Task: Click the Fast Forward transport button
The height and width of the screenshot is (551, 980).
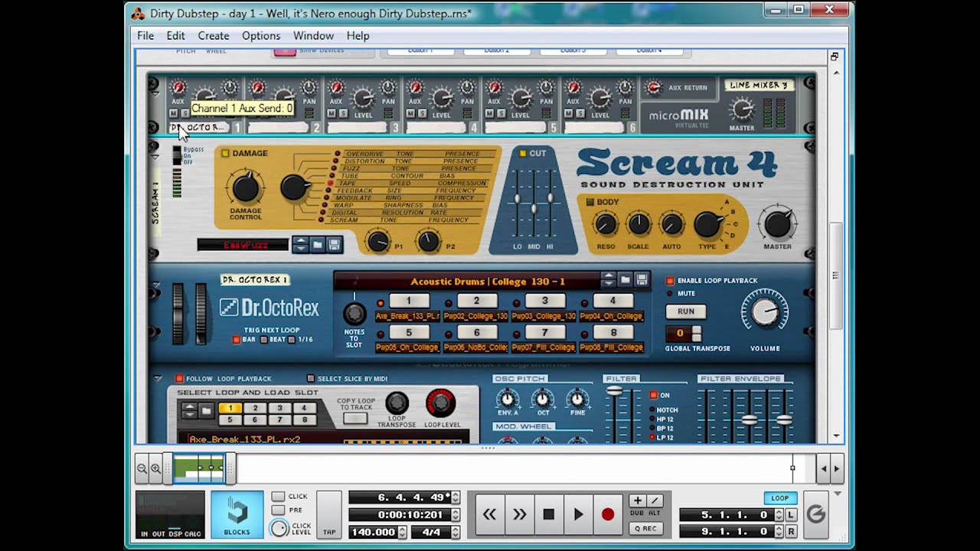Action: click(519, 514)
